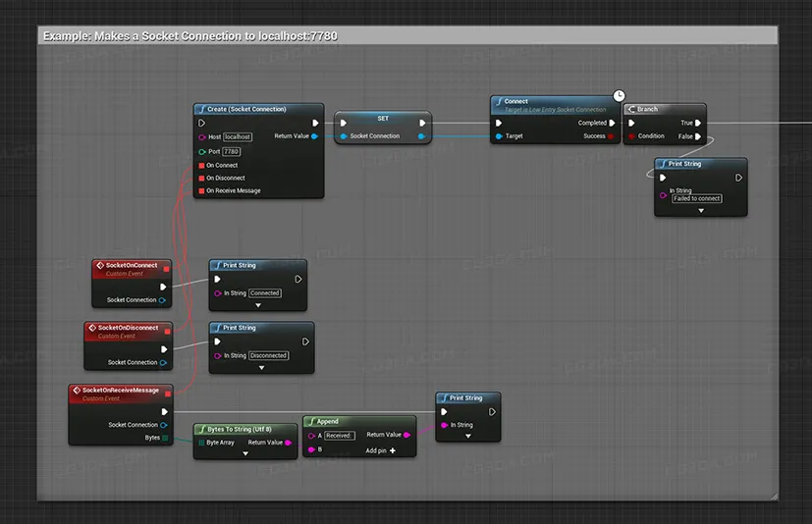
Task: Click the True exec pin on Branch
Action: (698, 123)
